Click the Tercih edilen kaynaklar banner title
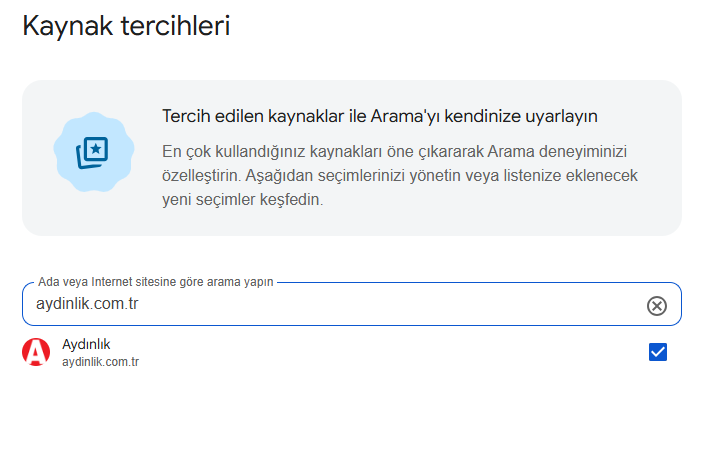This screenshot has height=452, width=713. [x=380, y=116]
